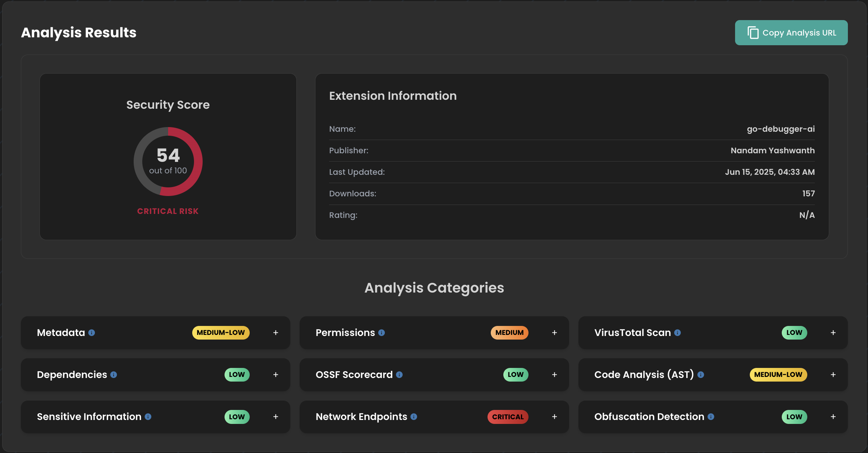Expand the Metadata category with plus

[x=276, y=333]
